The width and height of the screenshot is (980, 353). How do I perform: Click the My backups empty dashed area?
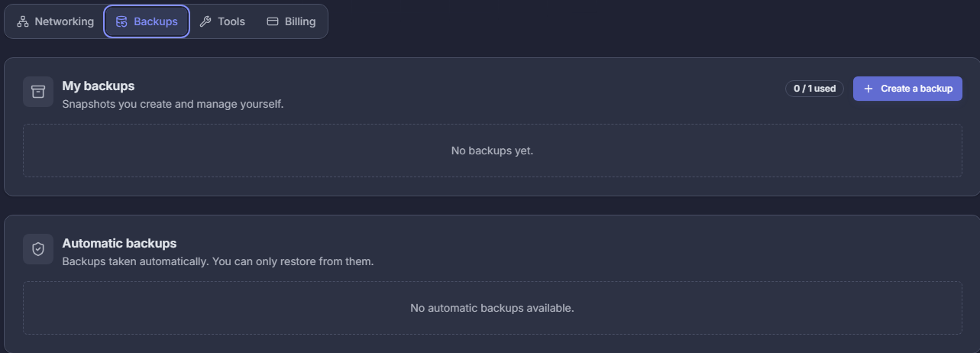coord(492,151)
